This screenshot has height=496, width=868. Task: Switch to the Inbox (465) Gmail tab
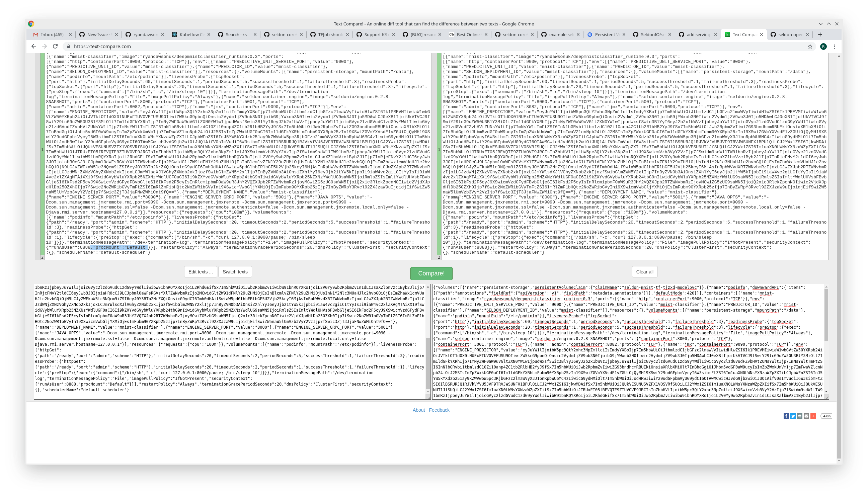pos(51,34)
